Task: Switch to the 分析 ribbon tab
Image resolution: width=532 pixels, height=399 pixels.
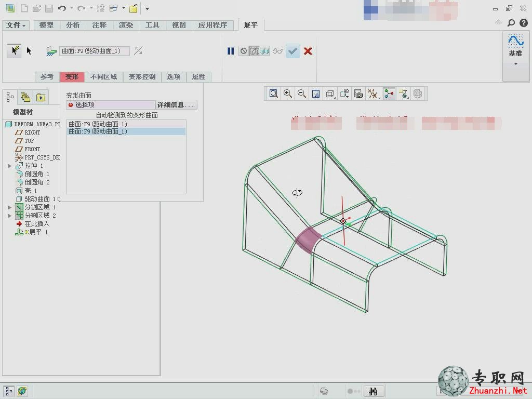Action: pos(73,25)
